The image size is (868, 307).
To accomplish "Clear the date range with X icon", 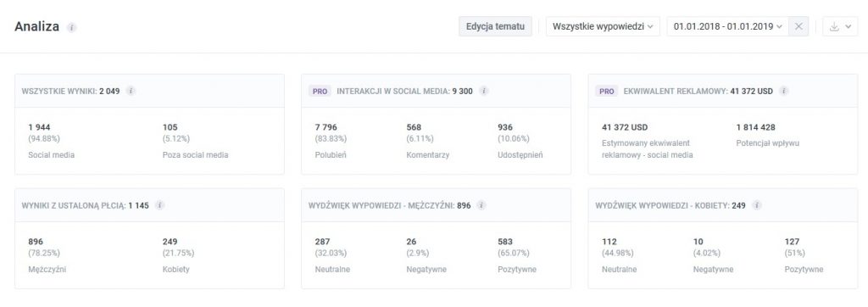I will (x=798, y=26).
